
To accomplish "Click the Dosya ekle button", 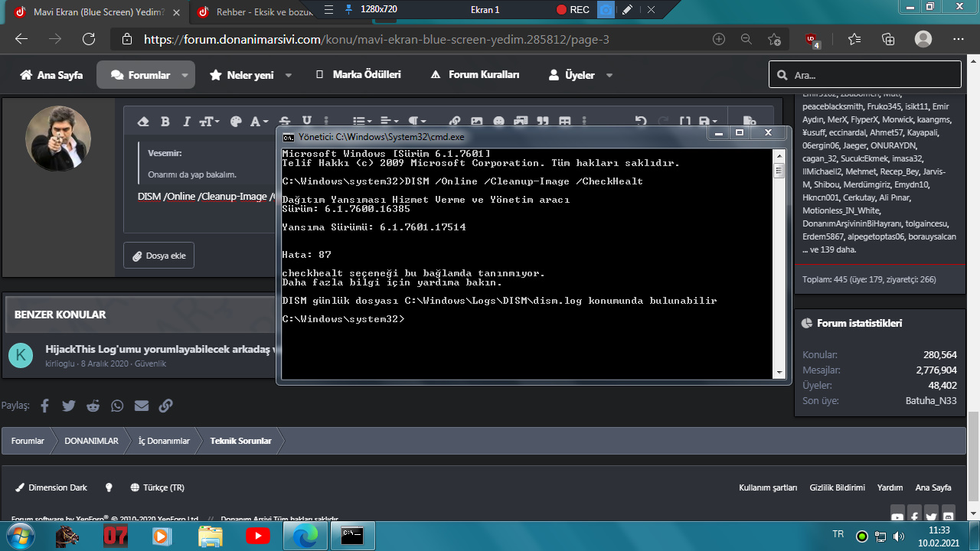I will click(x=158, y=256).
